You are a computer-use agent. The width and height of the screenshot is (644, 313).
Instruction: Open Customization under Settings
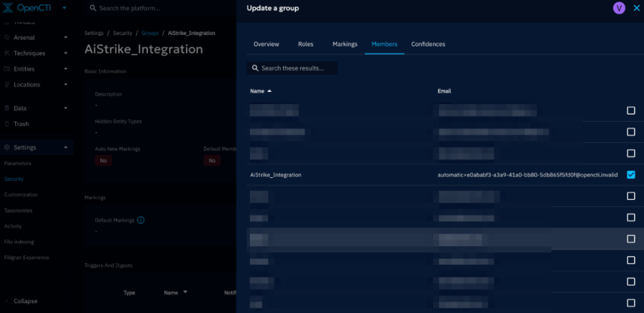point(21,195)
